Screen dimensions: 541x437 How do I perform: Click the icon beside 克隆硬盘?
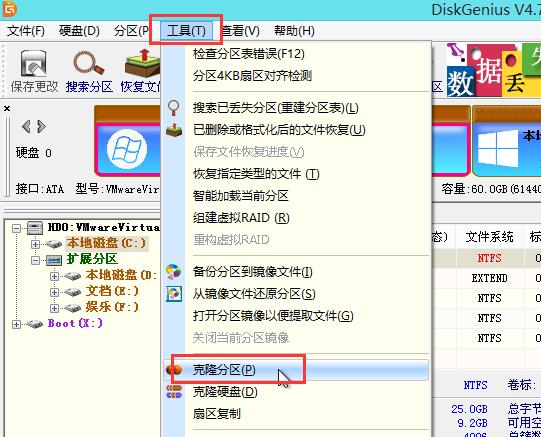tap(174, 392)
